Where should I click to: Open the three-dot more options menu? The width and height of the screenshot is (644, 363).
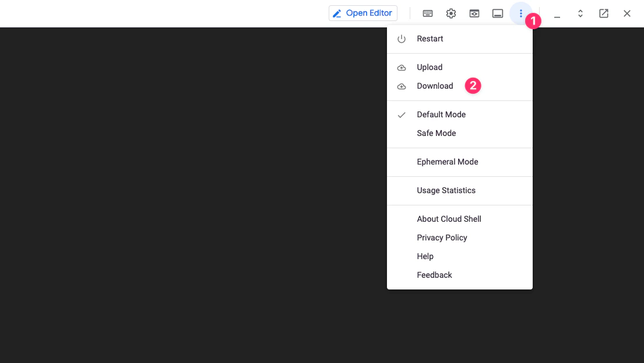pos(521,13)
